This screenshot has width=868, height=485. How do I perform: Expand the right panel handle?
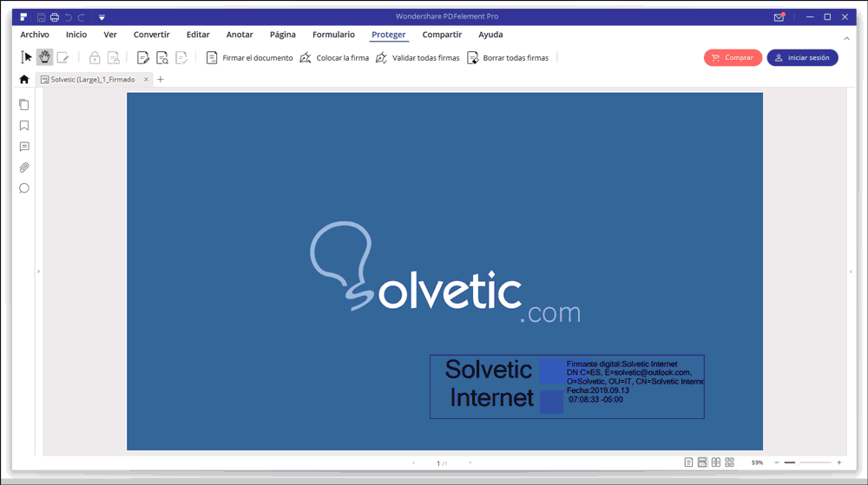(851, 272)
